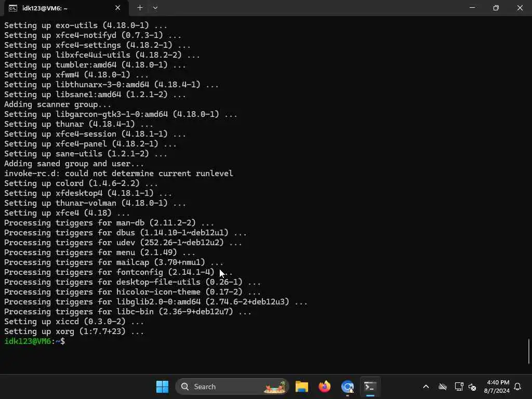Viewport: 532px width, 399px height.
Task: Click 'Adding scanner group...' line
Action: pos(58,105)
